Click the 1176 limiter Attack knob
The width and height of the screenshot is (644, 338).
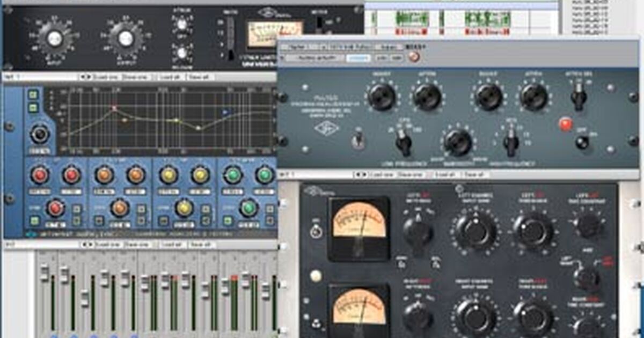(182, 24)
